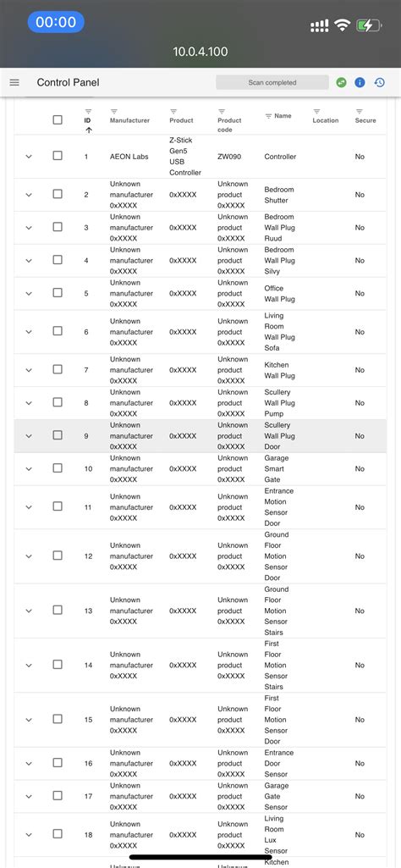The image size is (401, 868).
Task: Click the green connection status icon
Action: [341, 82]
